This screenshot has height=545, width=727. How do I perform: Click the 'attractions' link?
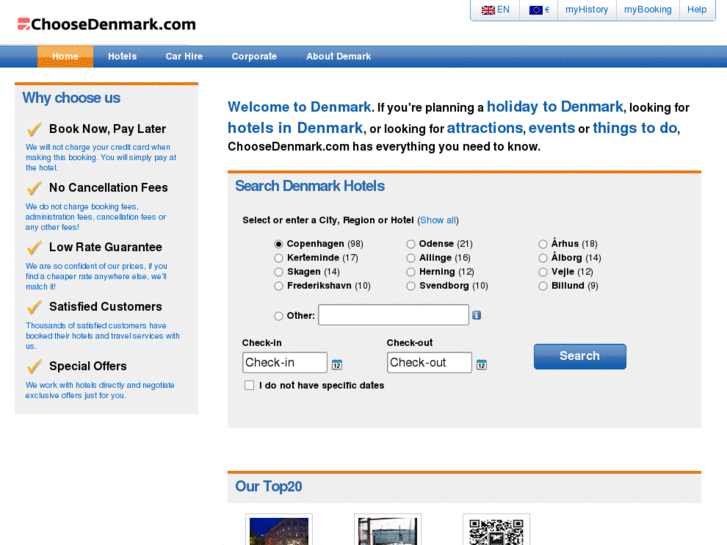485,128
